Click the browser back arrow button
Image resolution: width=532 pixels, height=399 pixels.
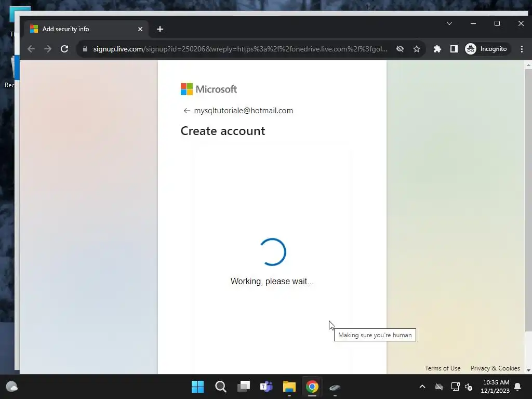click(x=31, y=49)
